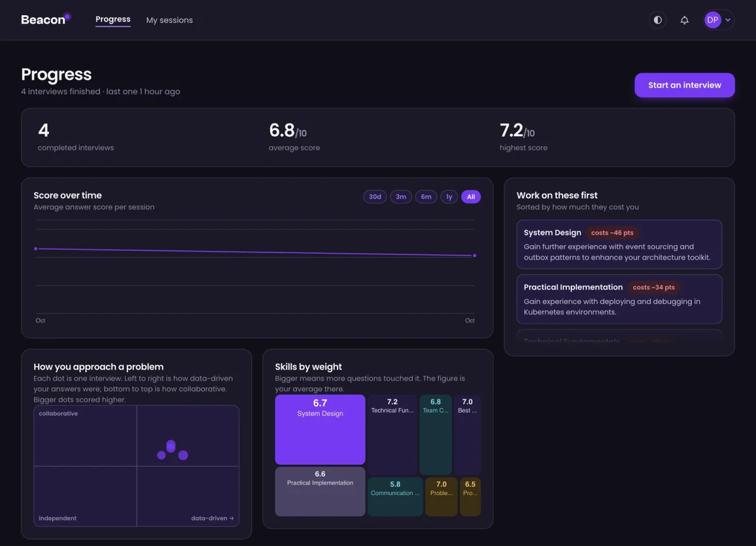Click the independent axis label
This screenshot has height=546, width=756.
[x=58, y=518]
